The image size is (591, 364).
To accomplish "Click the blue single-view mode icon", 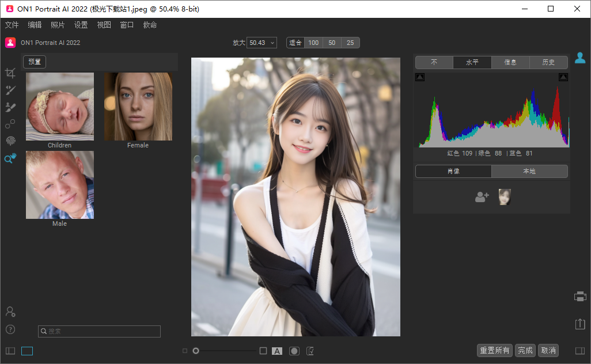I will [x=27, y=351].
